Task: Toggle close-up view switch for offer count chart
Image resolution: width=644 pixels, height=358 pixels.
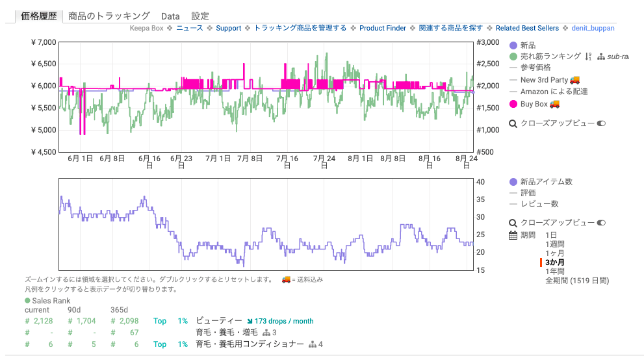Action: click(600, 223)
